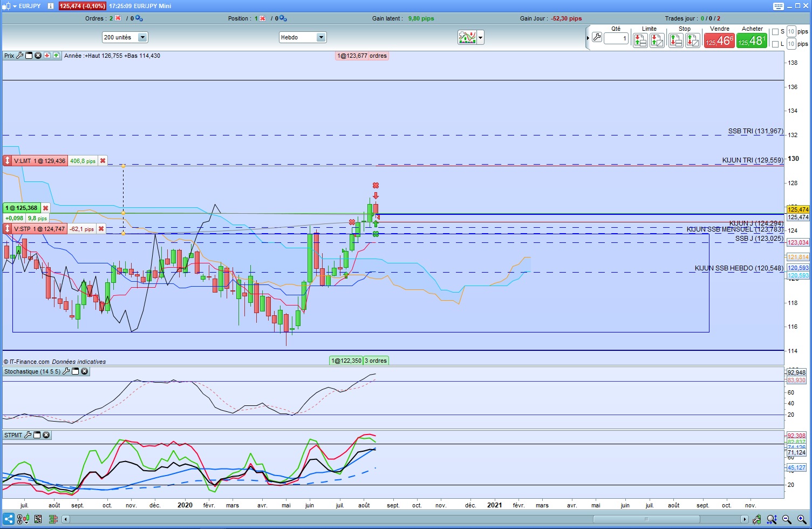
Task: Open Prix panel wrench settings
Action: (x=20, y=56)
